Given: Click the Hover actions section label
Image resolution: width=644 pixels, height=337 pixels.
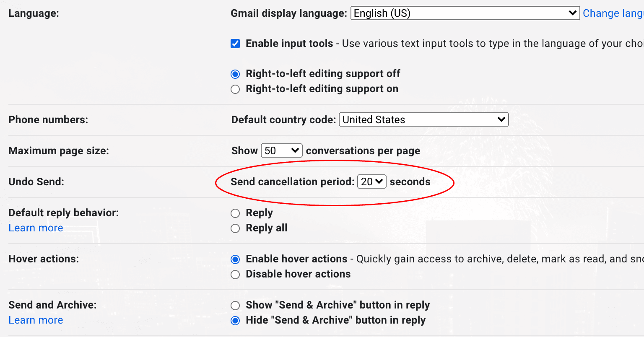Looking at the screenshot, I should (x=44, y=259).
